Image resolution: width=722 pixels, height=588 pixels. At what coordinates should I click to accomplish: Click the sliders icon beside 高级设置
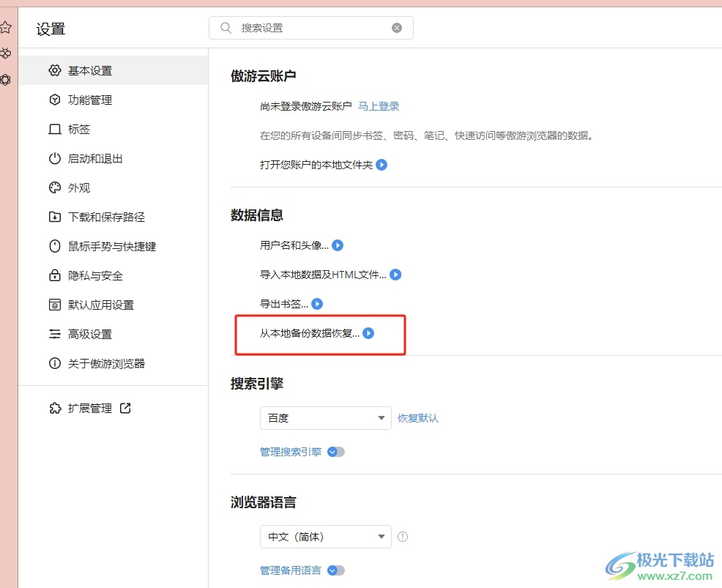click(55, 335)
